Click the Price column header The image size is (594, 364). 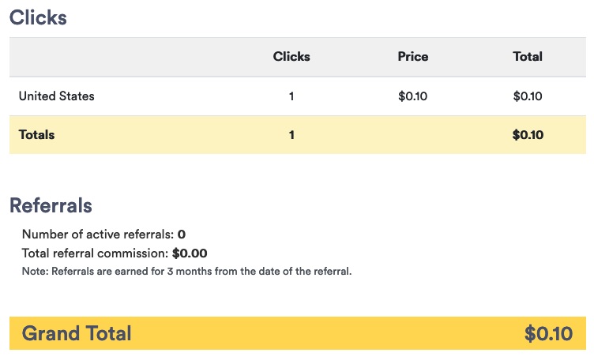413,56
